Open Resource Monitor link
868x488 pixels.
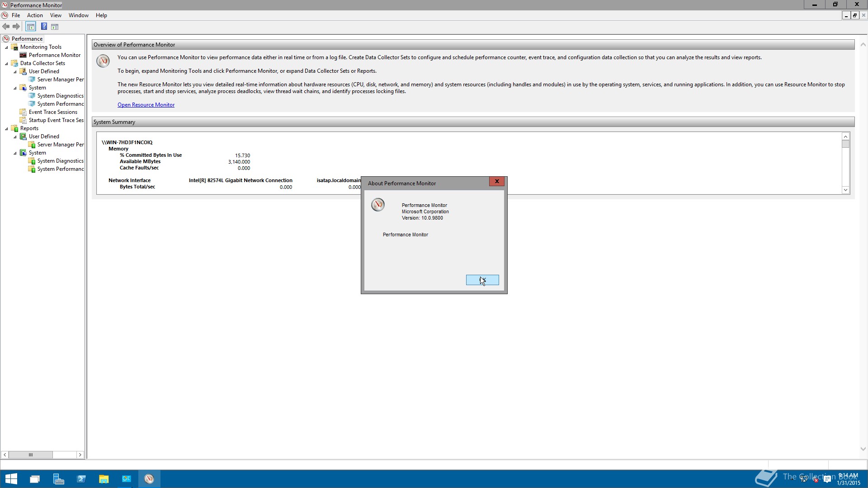pos(146,105)
